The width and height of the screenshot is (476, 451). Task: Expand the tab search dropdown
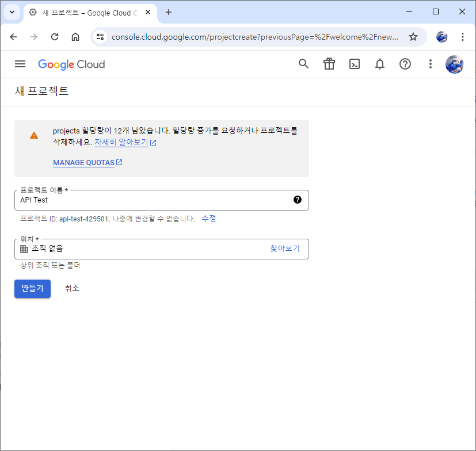pos(12,12)
